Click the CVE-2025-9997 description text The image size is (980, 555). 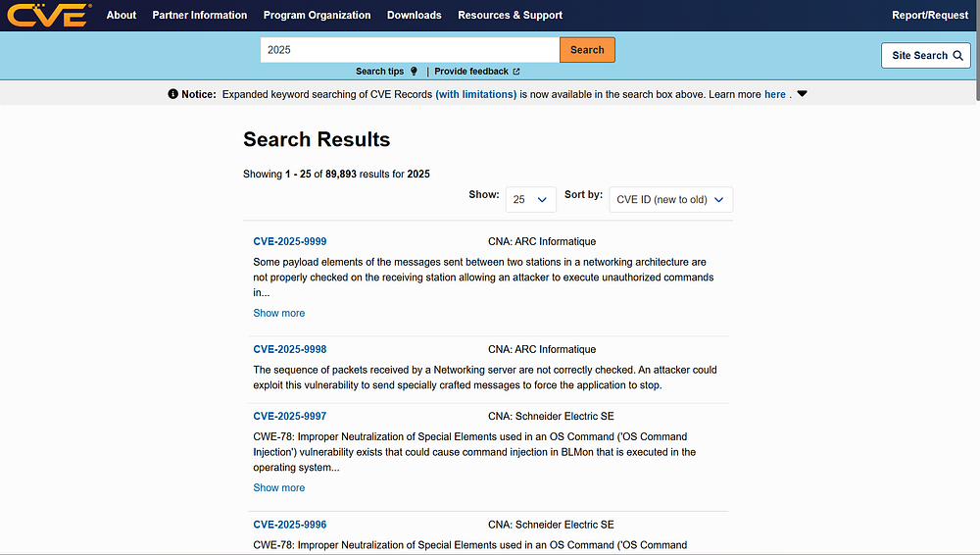point(474,452)
